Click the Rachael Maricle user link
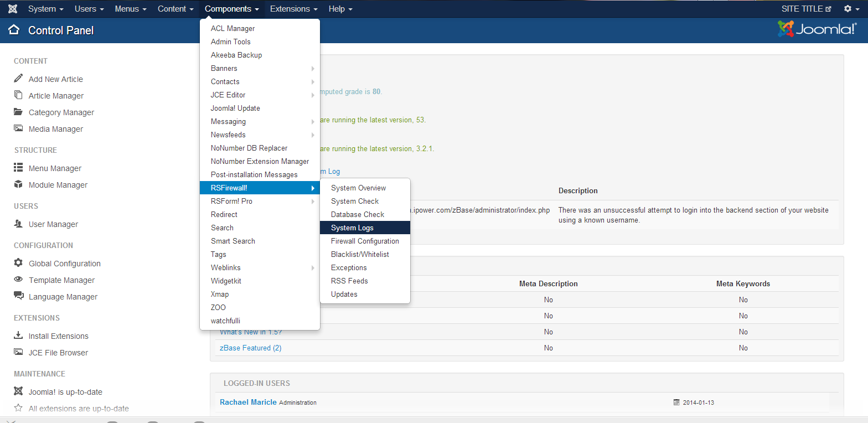868x423 pixels. coord(248,402)
